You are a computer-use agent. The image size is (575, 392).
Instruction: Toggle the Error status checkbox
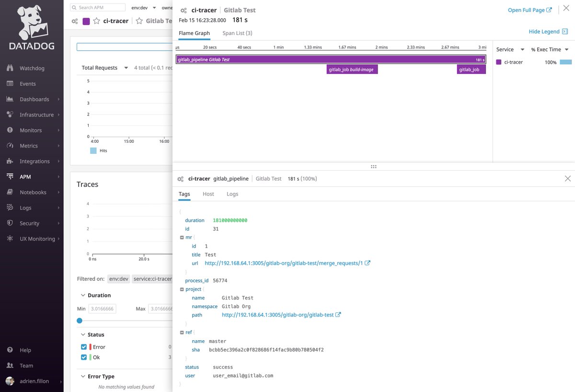coord(84,346)
